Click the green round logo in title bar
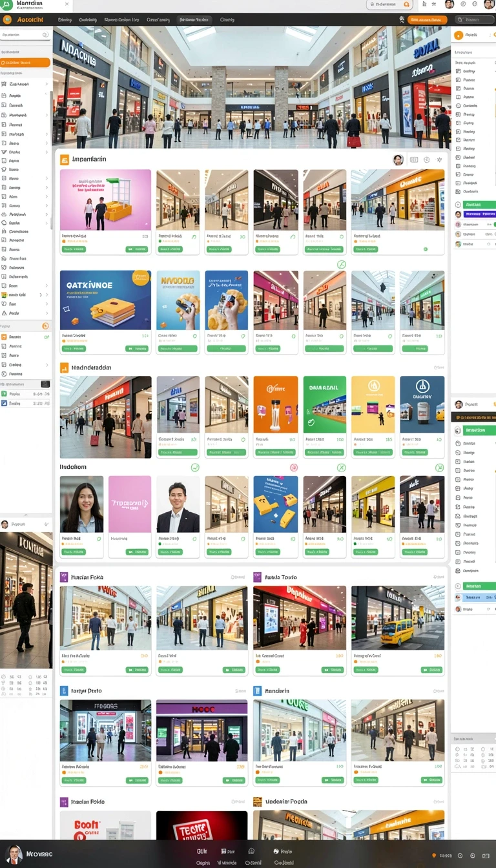Viewport: 496px width, 868px height. (6, 5)
